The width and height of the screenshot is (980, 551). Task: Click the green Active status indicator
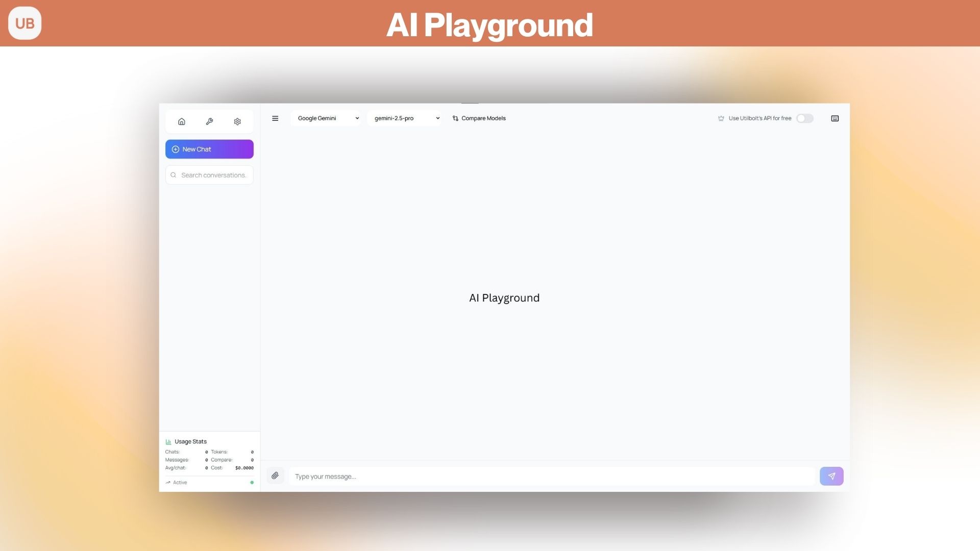click(252, 482)
